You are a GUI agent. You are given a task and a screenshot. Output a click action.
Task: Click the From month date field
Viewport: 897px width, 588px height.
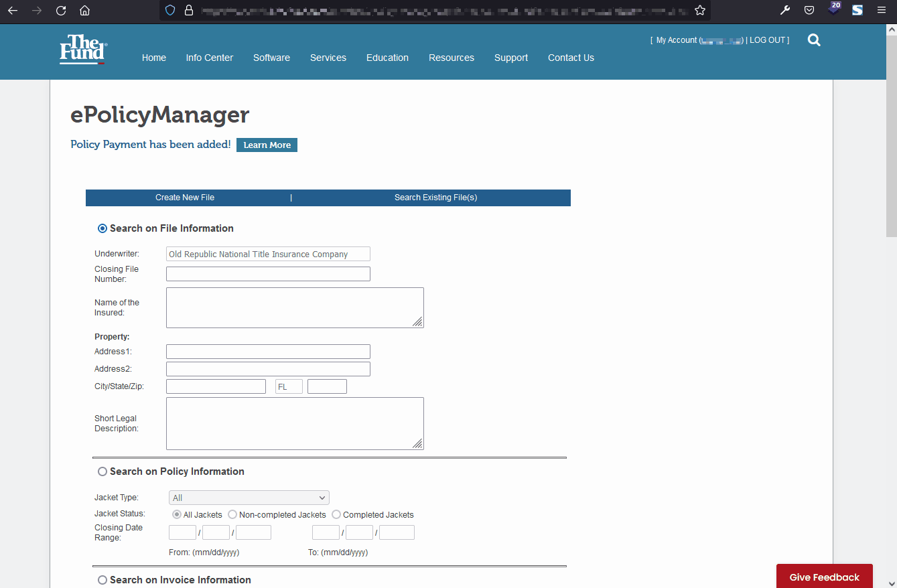click(x=182, y=532)
